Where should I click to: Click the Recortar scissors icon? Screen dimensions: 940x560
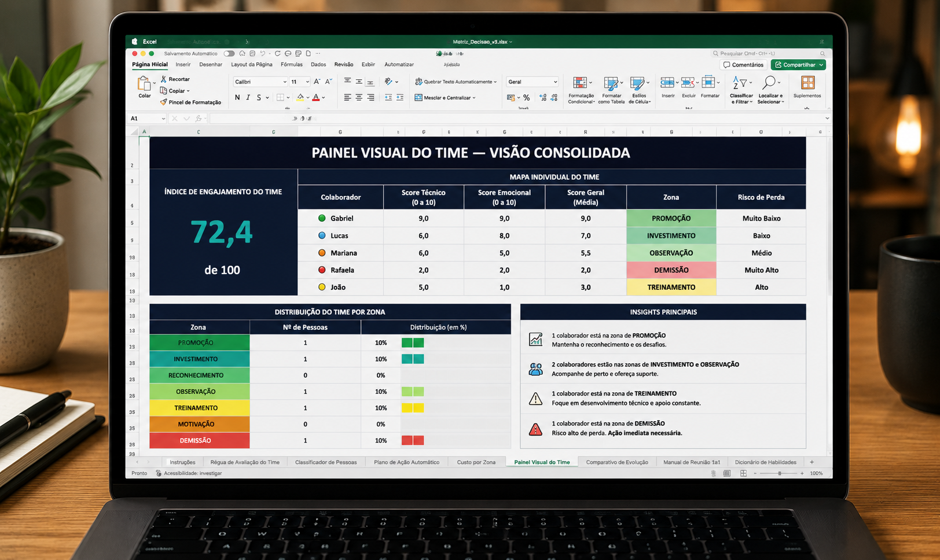click(164, 79)
